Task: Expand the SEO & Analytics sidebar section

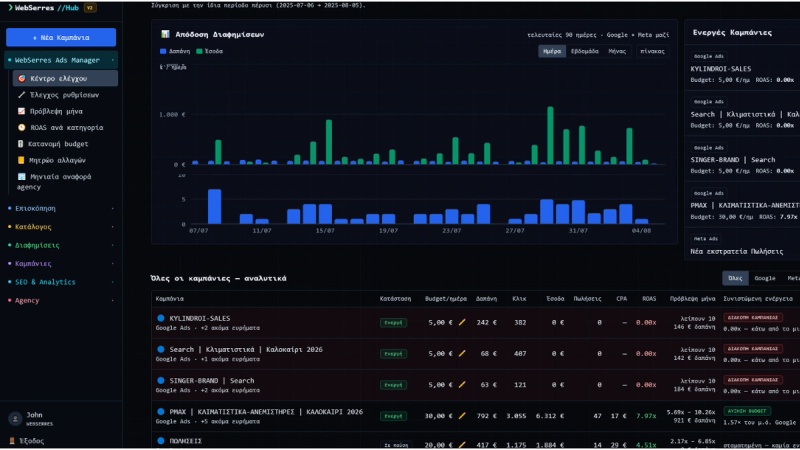Action: tap(61, 282)
